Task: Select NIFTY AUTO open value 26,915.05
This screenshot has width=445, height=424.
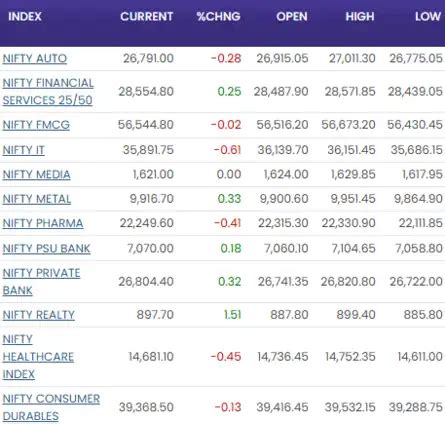Action: pyautogui.click(x=282, y=58)
